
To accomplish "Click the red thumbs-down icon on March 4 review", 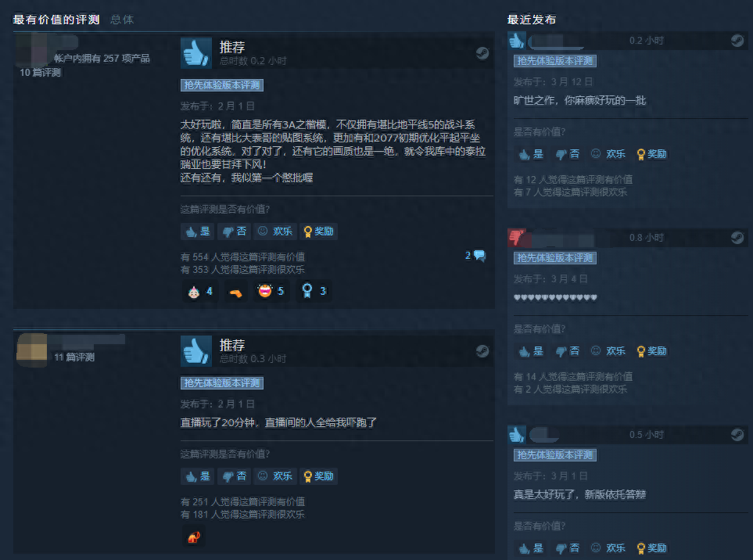I will [517, 238].
